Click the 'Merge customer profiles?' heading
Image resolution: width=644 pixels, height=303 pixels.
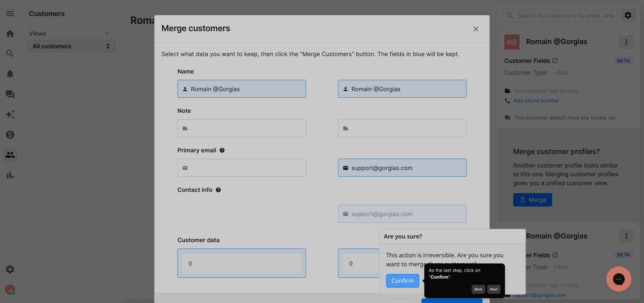point(556,151)
